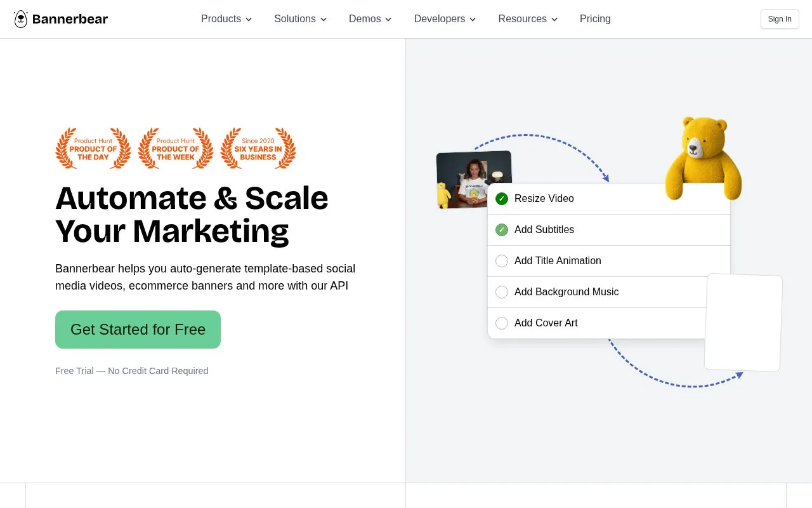Viewport: 812px width, 508px height.
Task: Go to the Pricing page
Action: click(x=595, y=19)
